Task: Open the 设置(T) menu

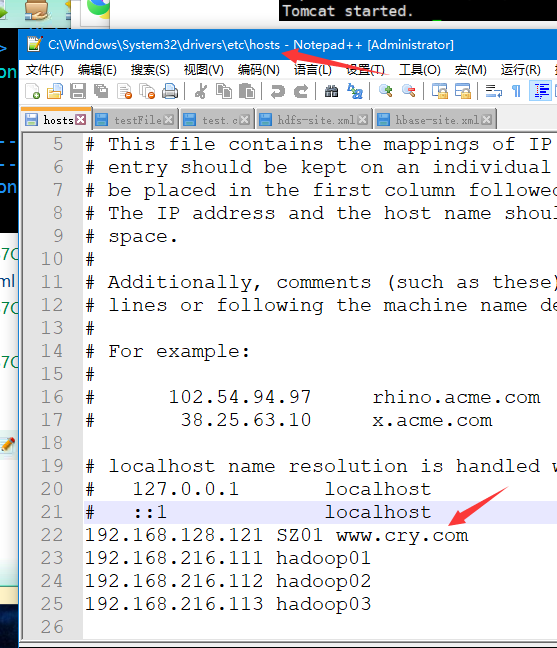Action: (365, 70)
